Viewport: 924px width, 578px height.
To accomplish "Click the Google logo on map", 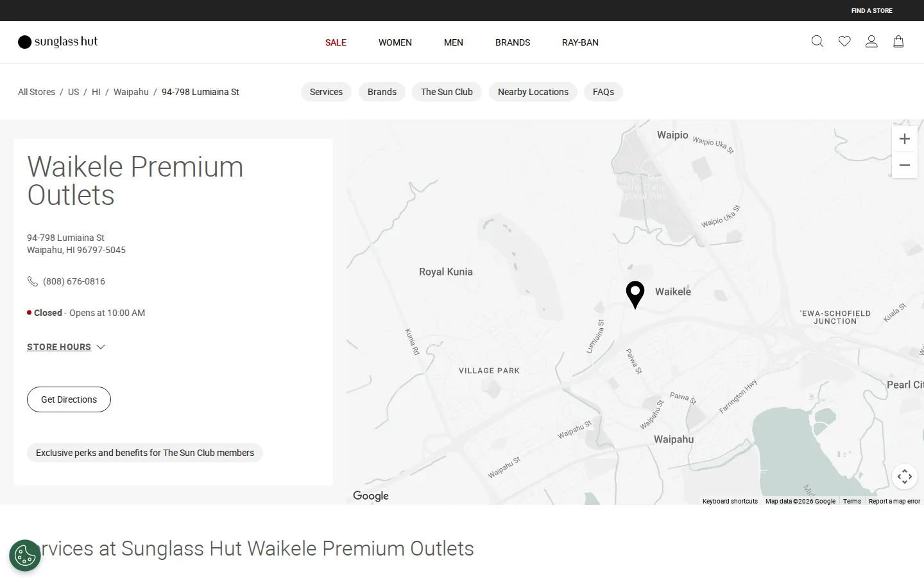I will pyautogui.click(x=371, y=496).
